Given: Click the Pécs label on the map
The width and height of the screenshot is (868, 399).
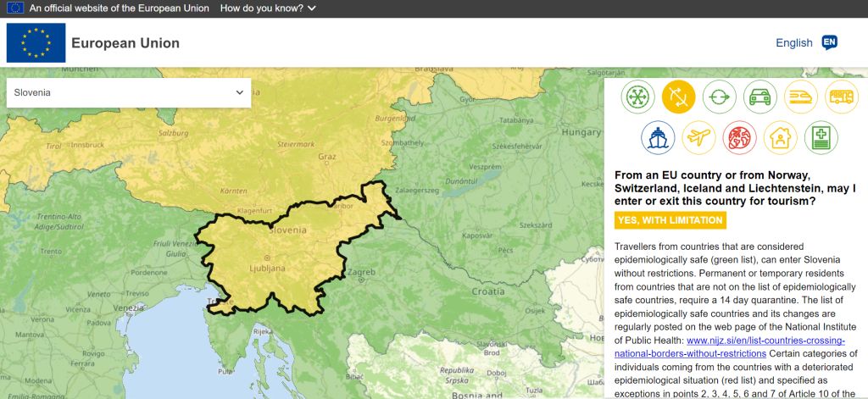Looking at the screenshot, I should [x=505, y=250].
